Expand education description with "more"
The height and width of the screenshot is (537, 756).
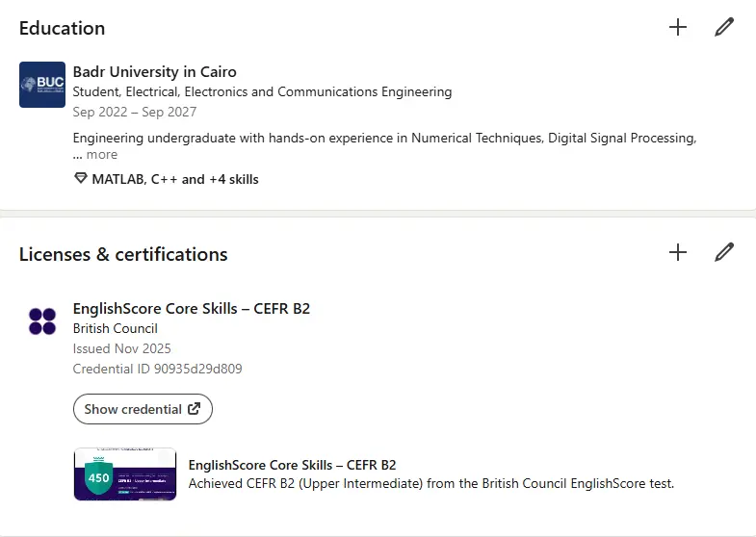pos(101,155)
